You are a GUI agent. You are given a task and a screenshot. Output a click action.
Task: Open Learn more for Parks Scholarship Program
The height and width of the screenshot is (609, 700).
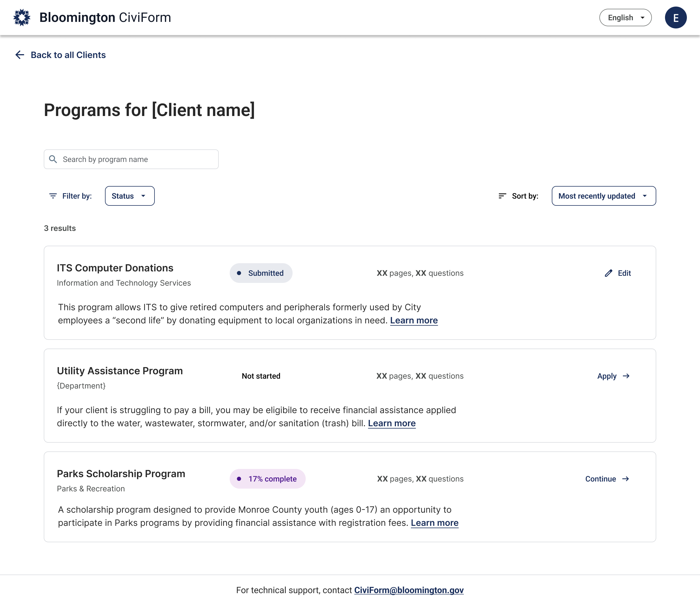point(434,523)
